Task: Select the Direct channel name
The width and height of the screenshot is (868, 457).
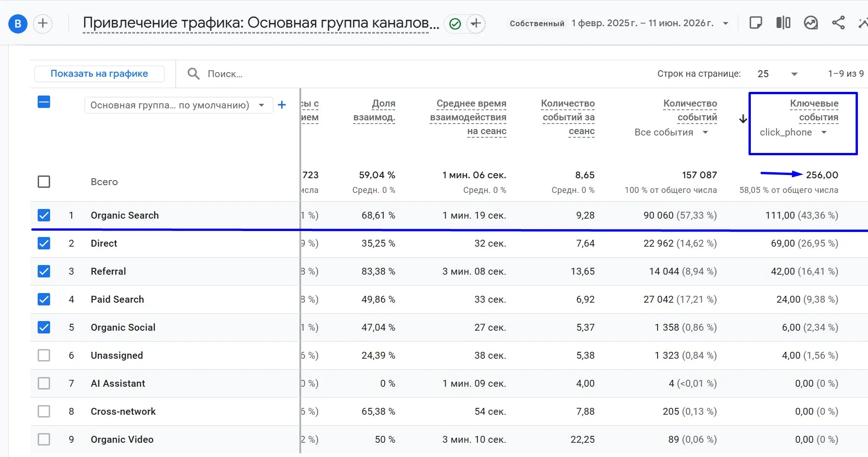Action: pyautogui.click(x=104, y=243)
